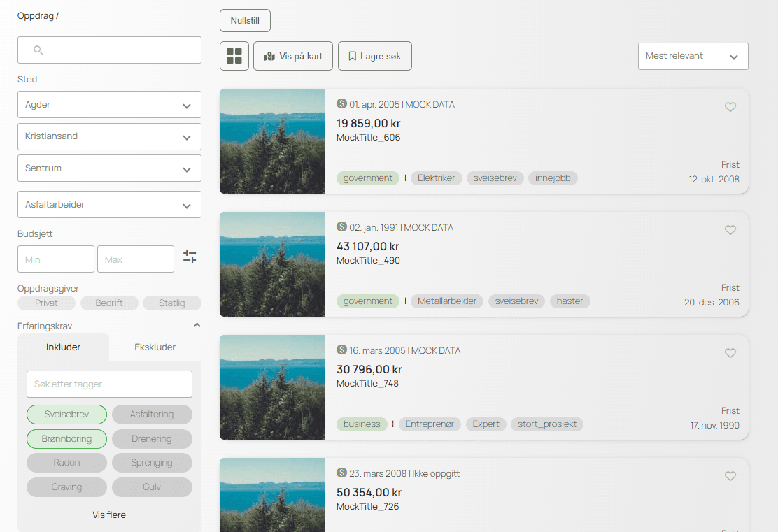Favorite the MockTitle_726 listing heart
The image size is (778, 532).
pos(730,476)
